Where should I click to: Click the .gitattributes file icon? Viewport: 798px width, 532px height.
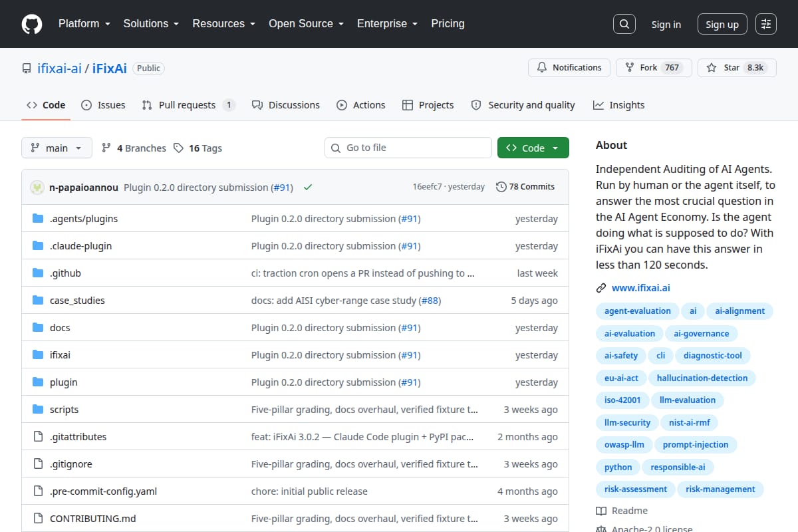(38, 437)
